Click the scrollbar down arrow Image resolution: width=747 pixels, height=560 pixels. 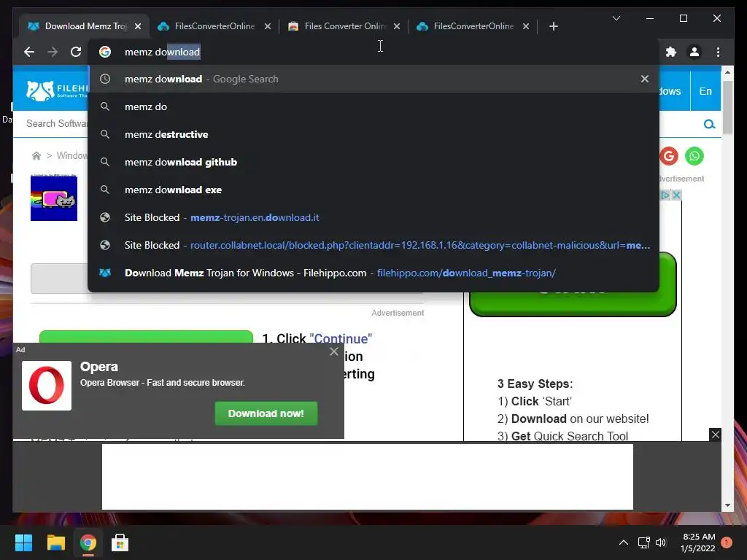tap(727, 505)
